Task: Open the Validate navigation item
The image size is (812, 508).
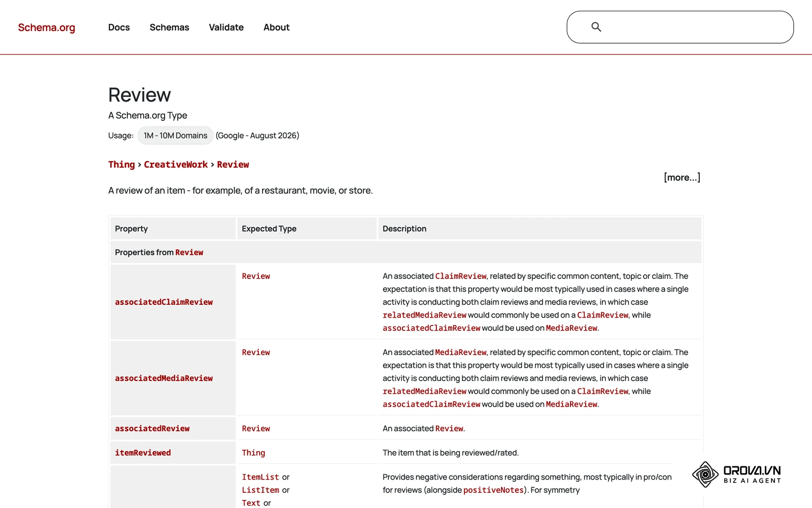Action: tap(226, 27)
